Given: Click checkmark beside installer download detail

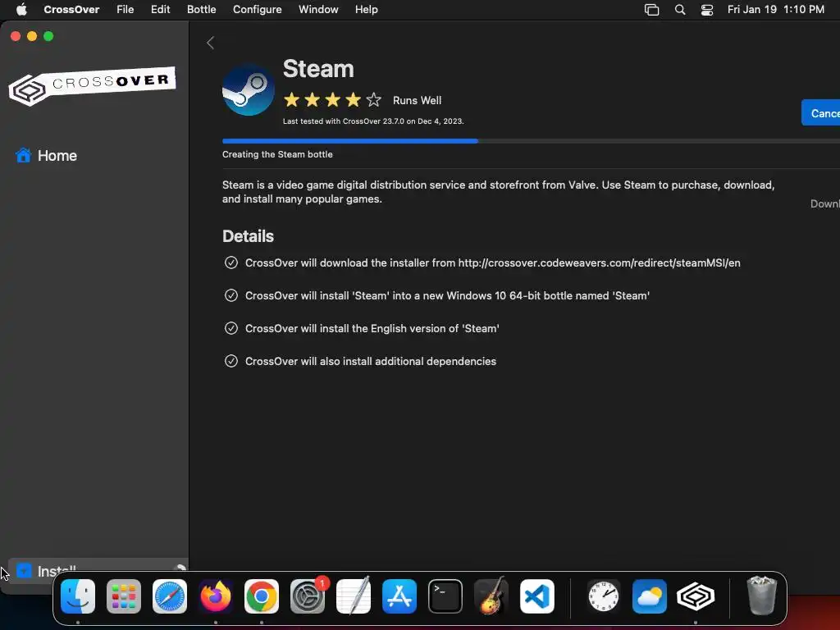Looking at the screenshot, I should tap(231, 262).
